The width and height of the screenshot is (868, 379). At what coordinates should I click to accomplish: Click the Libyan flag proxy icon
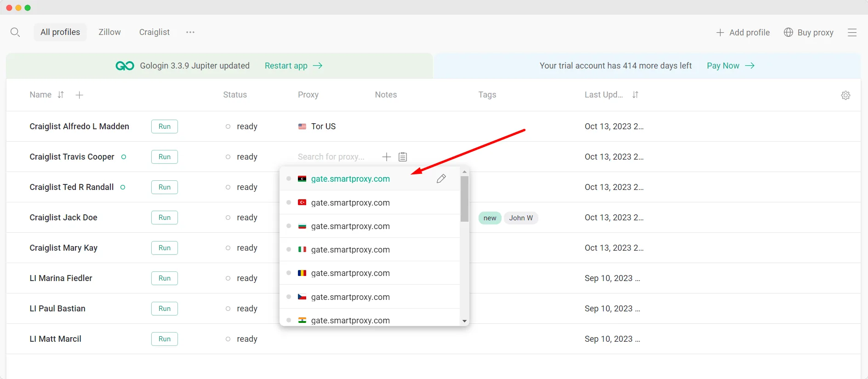(302, 178)
